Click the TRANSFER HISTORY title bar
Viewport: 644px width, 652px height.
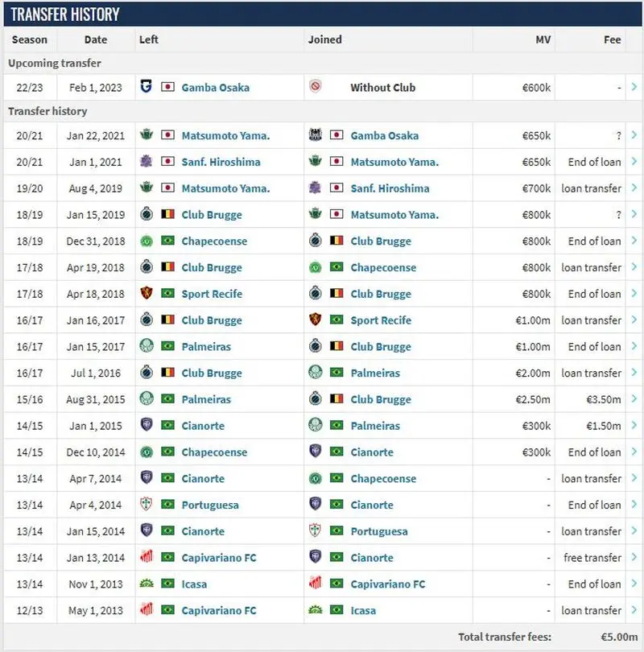click(x=323, y=14)
